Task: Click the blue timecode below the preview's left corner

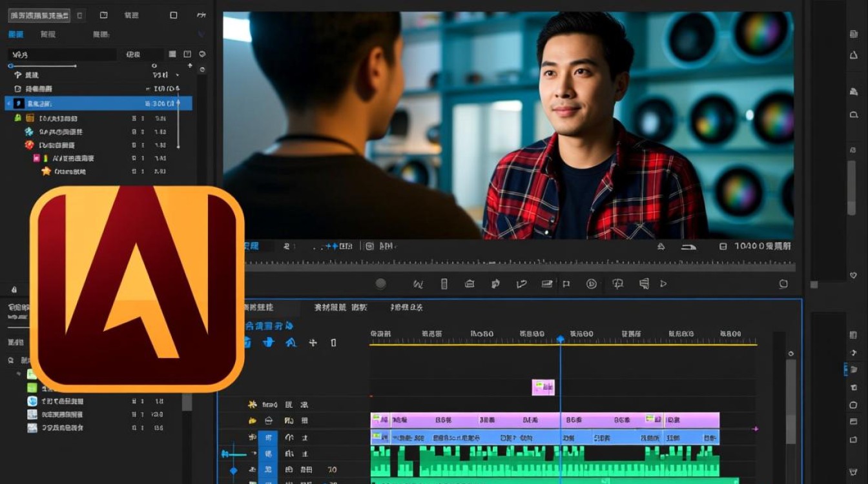Action: [x=251, y=246]
